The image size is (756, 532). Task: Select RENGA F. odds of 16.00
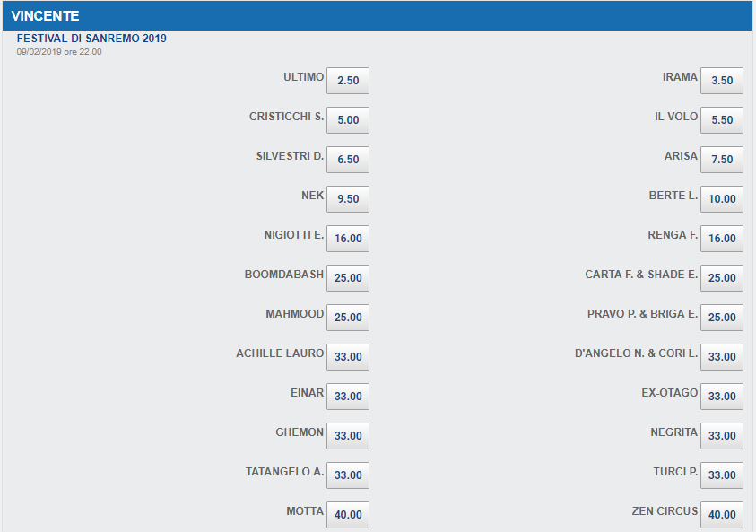click(722, 239)
